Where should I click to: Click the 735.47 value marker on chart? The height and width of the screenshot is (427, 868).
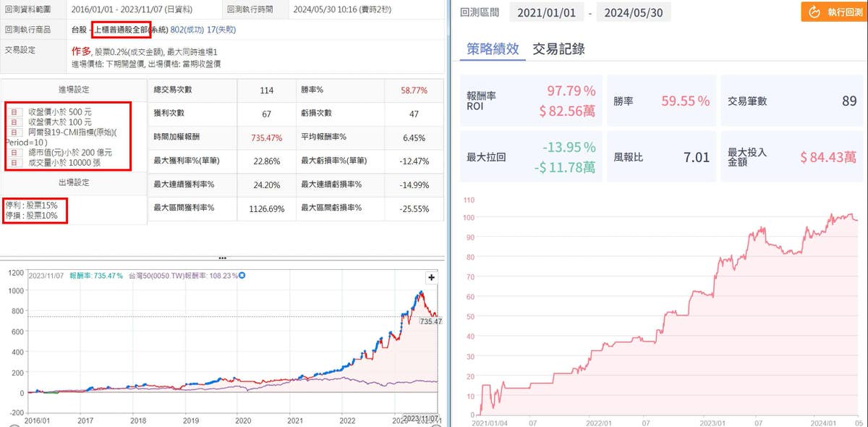pyautogui.click(x=430, y=321)
